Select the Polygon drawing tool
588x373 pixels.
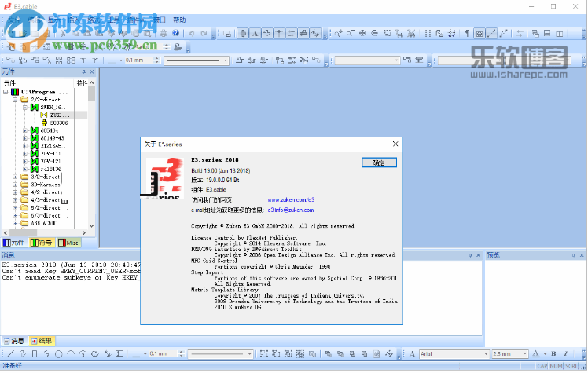point(23,353)
